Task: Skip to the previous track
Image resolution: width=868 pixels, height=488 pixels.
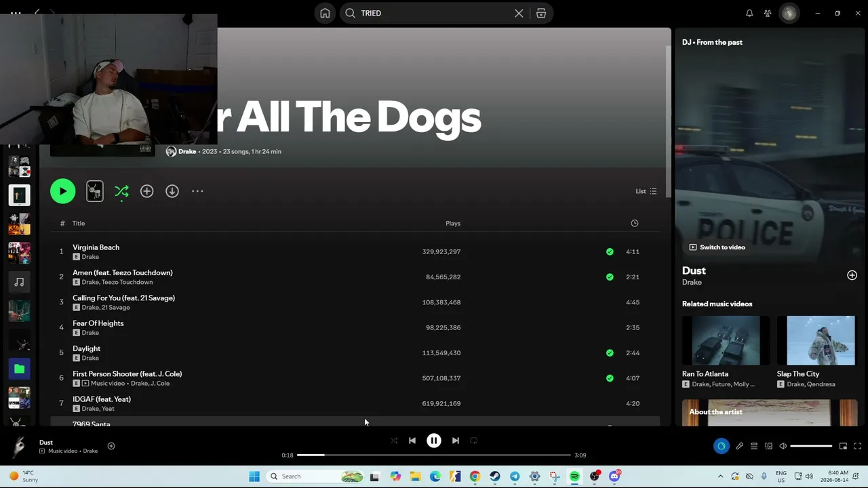Action: (x=412, y=441)
